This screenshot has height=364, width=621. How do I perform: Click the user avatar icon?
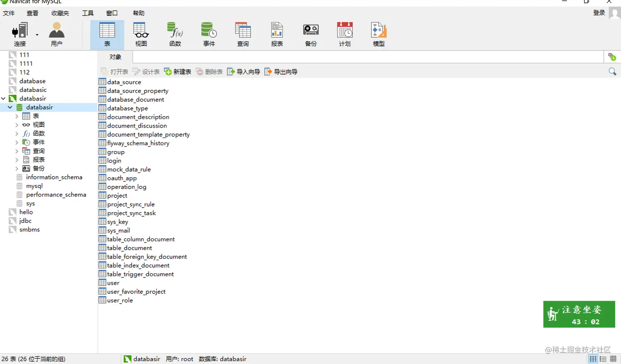tap(615, 13)
